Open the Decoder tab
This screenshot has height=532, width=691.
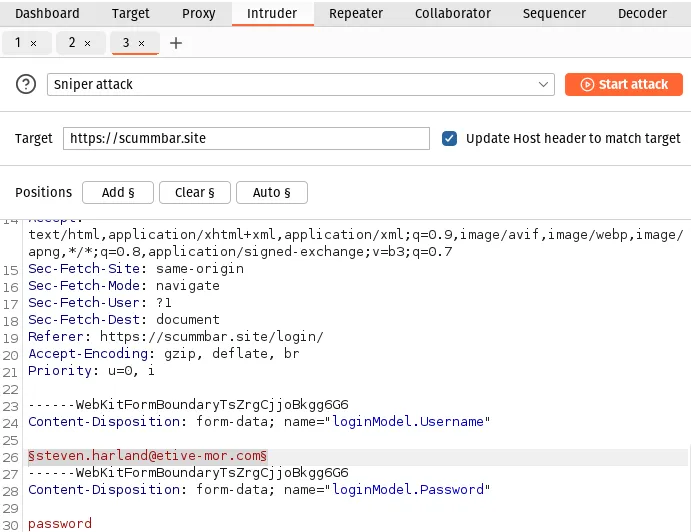point(642,13)
